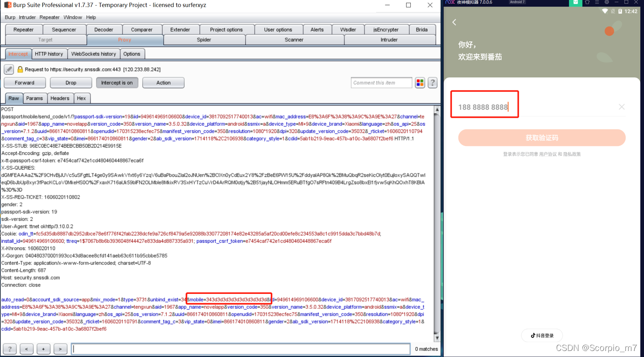Switch to the Wsdler tab
This screenshot has height=357, width=644.
pyautogui.click(x=348, y=30)
